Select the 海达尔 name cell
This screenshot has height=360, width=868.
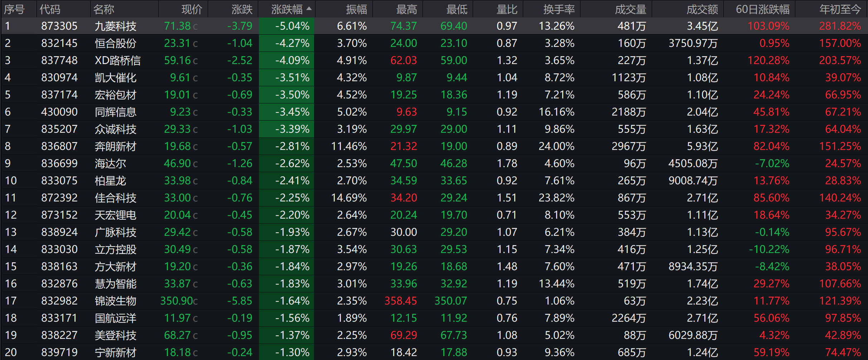tap(110, 164)
